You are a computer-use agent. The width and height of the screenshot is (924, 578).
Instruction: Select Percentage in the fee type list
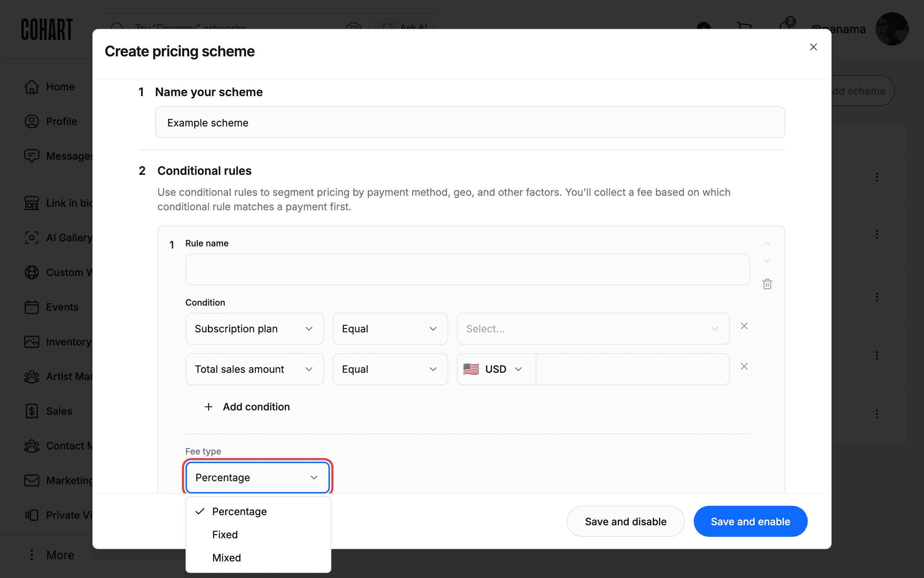(258, 512)
